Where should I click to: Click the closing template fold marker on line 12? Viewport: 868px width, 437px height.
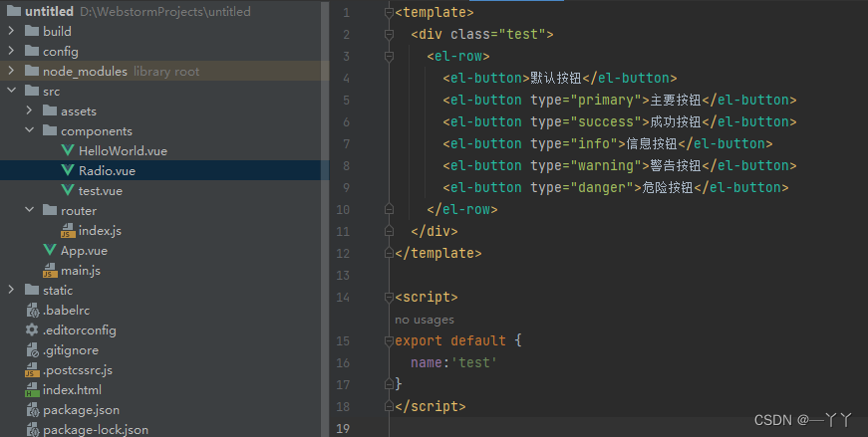click(390, 254)
